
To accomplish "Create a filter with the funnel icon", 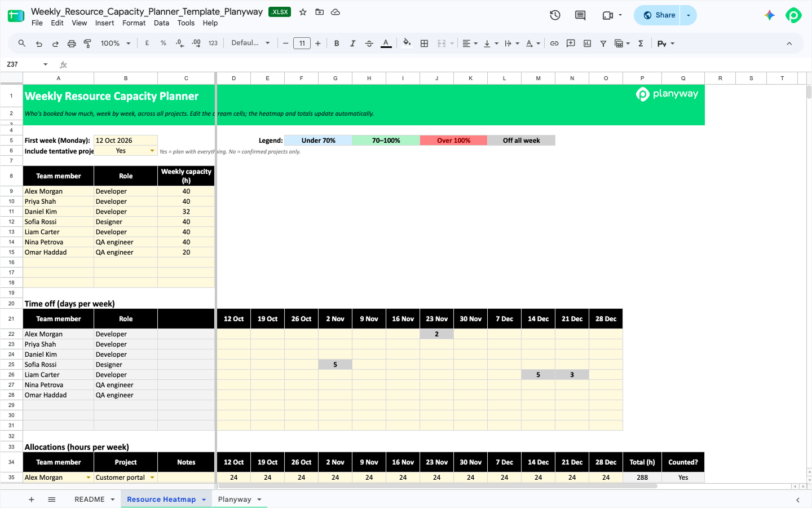I will (x=603, y=43).
